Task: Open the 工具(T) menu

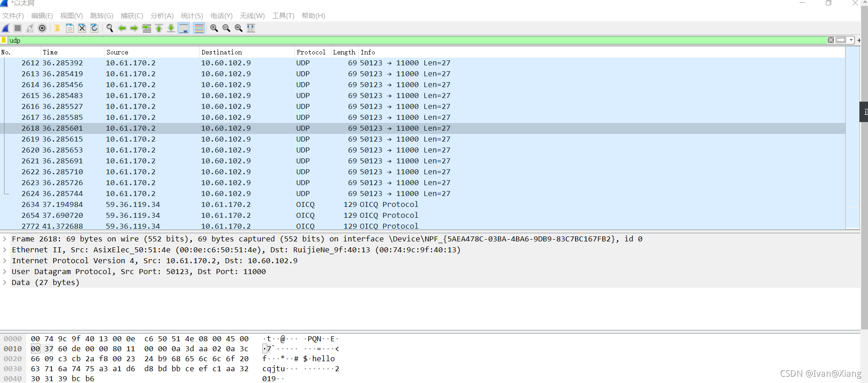Action: coord(283,16)
